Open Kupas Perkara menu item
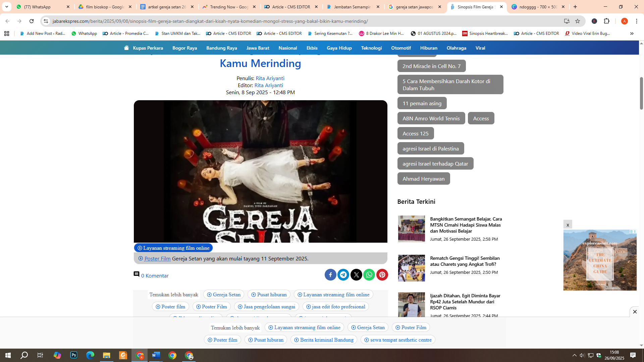 pyautogui.click(x=148, y=48)
